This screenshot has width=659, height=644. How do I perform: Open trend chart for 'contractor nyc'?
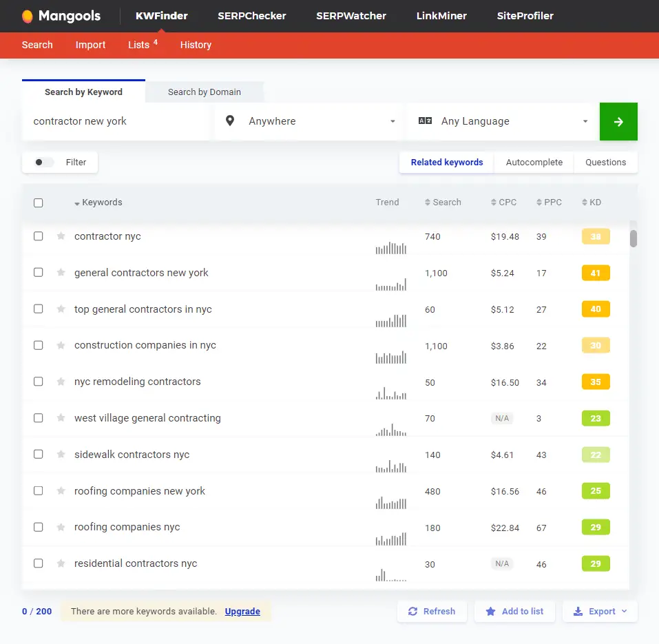391,248
